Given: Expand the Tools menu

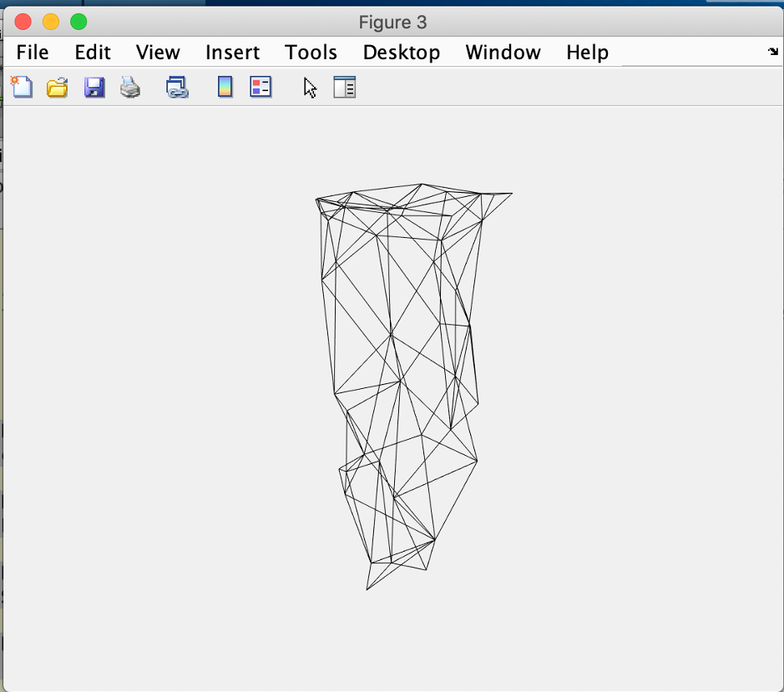Looking at the screenshot, I should click(311, 53).
